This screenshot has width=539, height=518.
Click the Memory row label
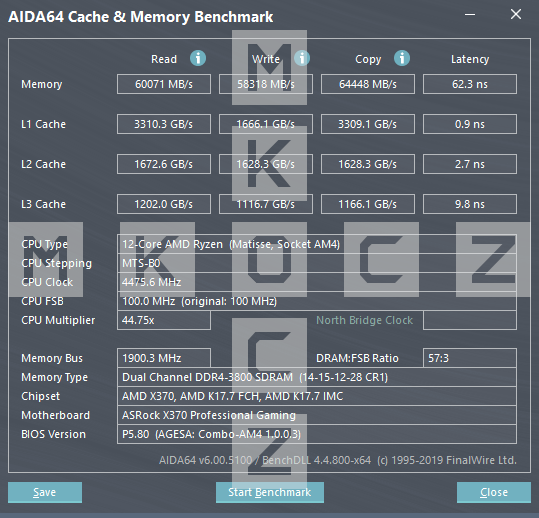pyautogui.click(x=42, y=84)
